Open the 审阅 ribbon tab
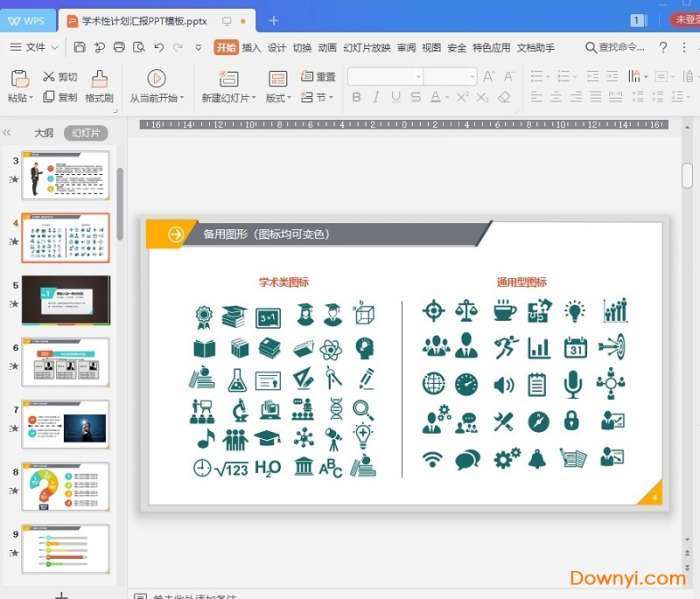Screen dimensions: 700x599 tap(406, 47)
